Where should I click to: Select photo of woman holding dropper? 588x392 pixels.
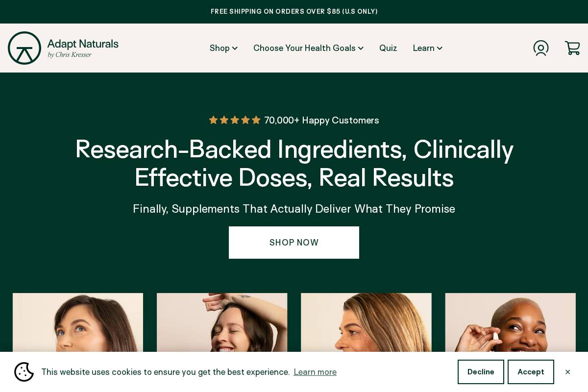point(511,322)
